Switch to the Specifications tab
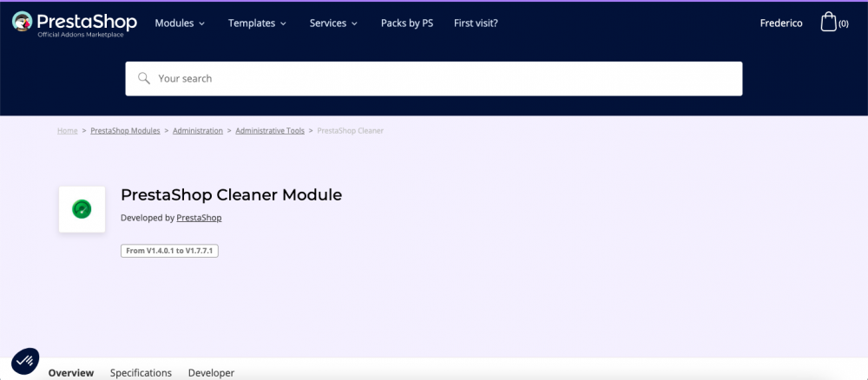The width and height of the screenshot is (868, 380). pyautogui.click(x=141, y=373)
